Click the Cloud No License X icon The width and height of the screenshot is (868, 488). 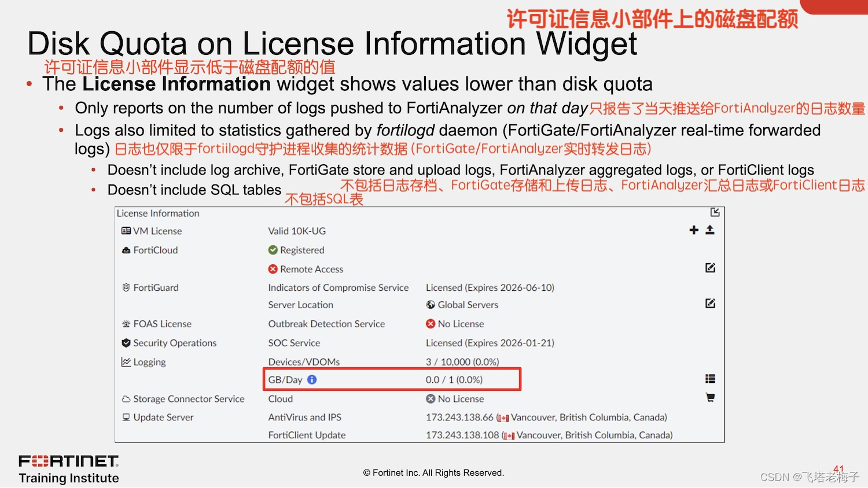point(431,398)
